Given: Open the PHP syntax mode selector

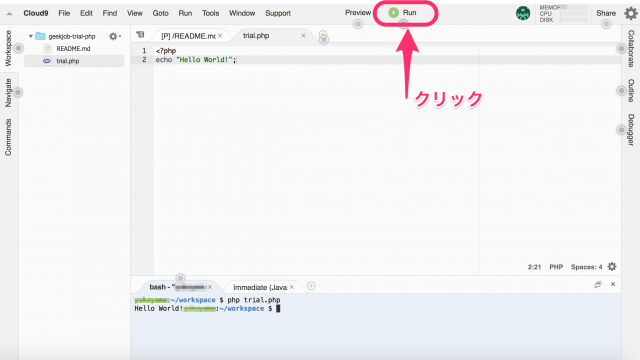Looking at the screenshot, I should (556, 267).
